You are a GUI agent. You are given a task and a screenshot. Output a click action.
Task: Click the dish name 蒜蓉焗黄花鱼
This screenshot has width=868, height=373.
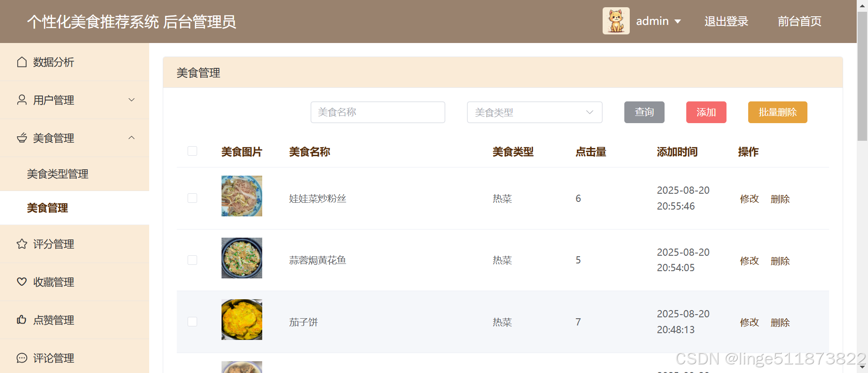[x=318, y=260]
